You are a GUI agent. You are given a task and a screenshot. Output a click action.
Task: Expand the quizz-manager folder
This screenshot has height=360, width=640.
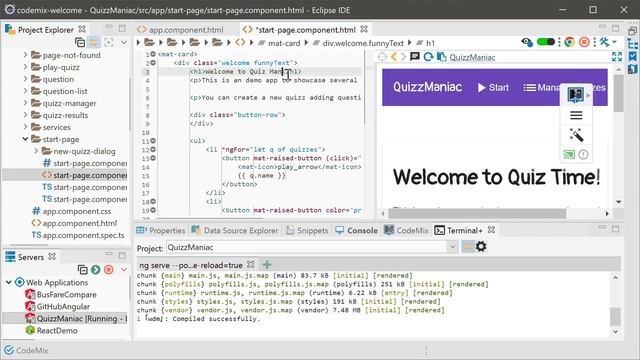[x=25, y=103]
